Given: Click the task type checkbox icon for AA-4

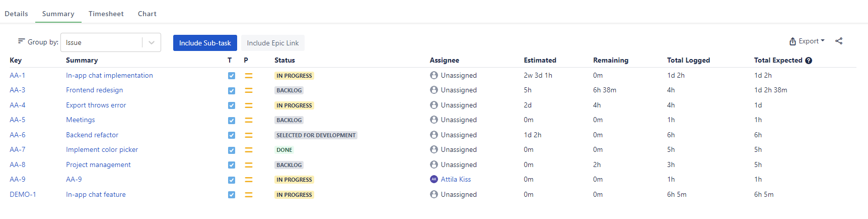Looking at the screenshot, I should click(x=232, y=105).
